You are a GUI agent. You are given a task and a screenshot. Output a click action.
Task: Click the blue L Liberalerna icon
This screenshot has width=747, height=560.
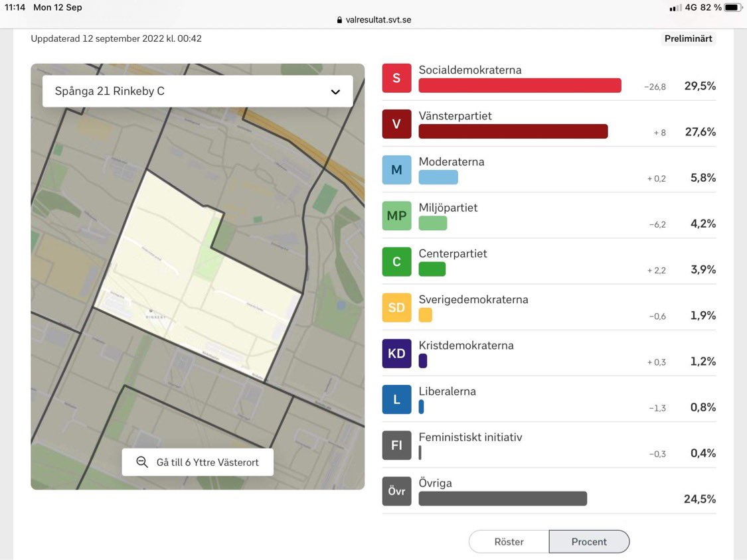tap(396, 399)
